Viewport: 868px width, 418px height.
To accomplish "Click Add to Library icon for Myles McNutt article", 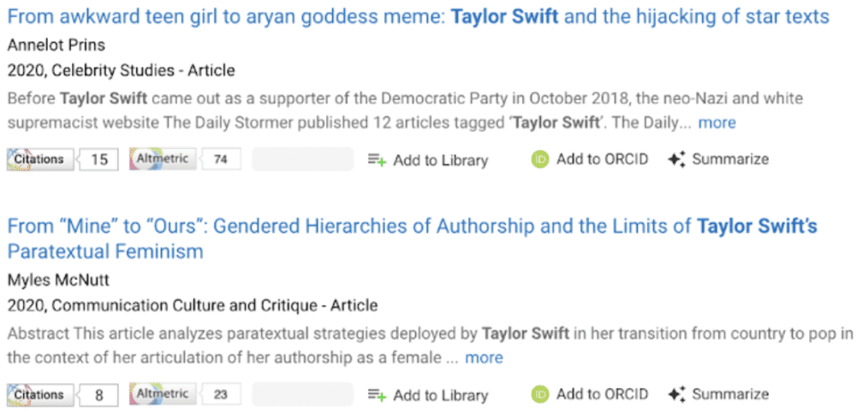I will click(x=377, y=395).
